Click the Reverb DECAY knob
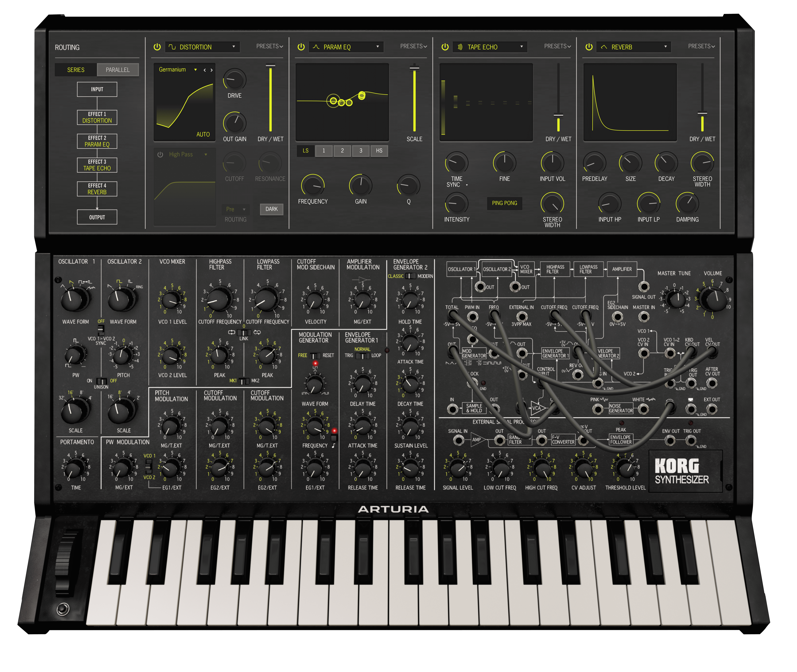The height and width of the screenshot is (672, 797). [x=666, y=163]
